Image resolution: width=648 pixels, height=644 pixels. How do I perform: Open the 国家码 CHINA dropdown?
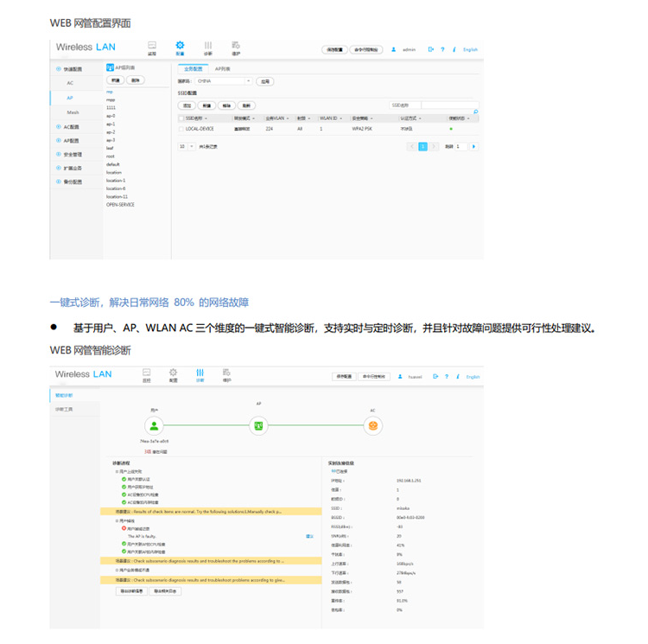[224, 80]
